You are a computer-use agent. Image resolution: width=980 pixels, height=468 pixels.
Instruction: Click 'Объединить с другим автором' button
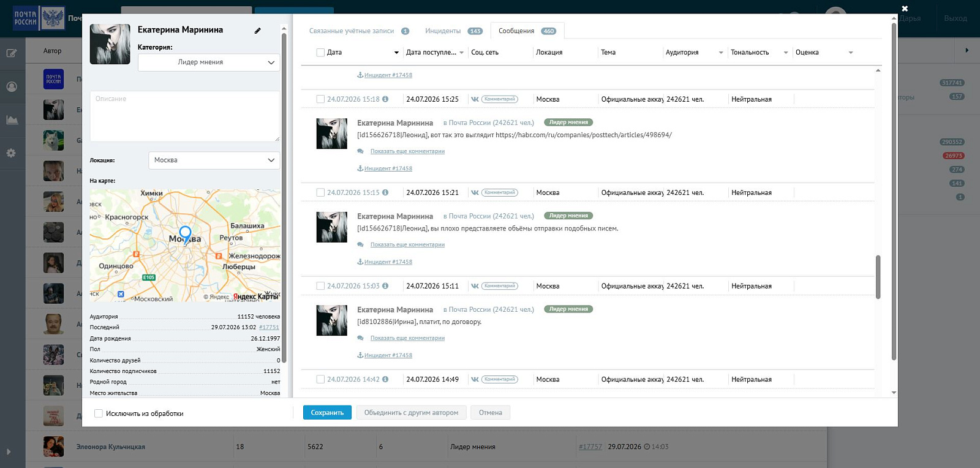pos(411,413)
